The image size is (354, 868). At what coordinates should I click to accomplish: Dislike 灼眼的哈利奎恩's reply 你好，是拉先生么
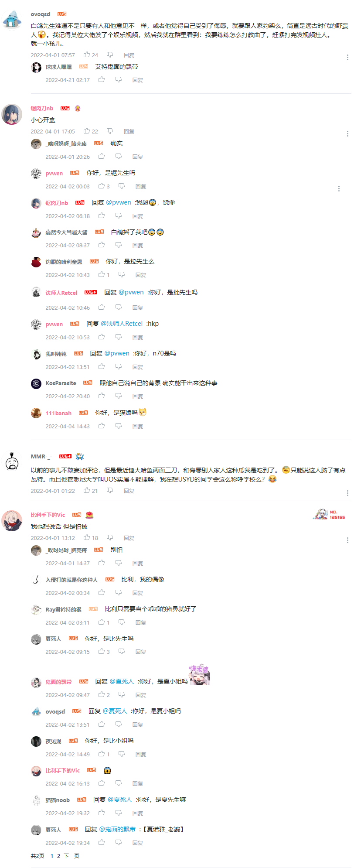click(122, 275)
